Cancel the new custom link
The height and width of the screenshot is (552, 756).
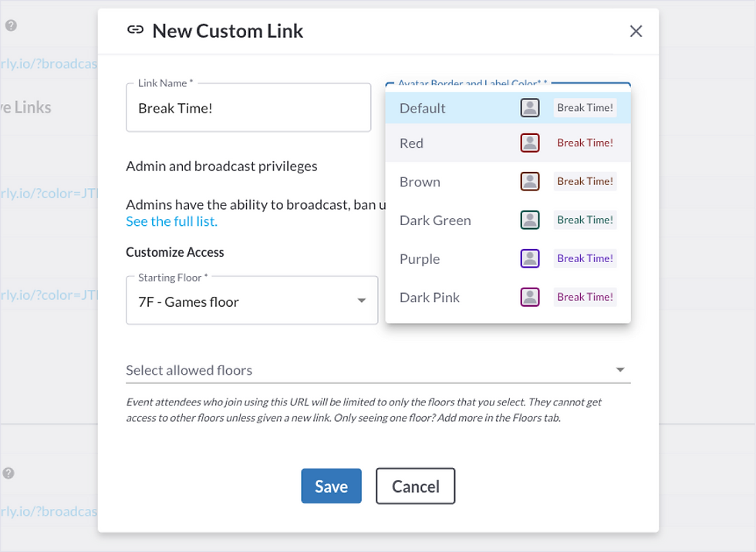click(415, 486)
